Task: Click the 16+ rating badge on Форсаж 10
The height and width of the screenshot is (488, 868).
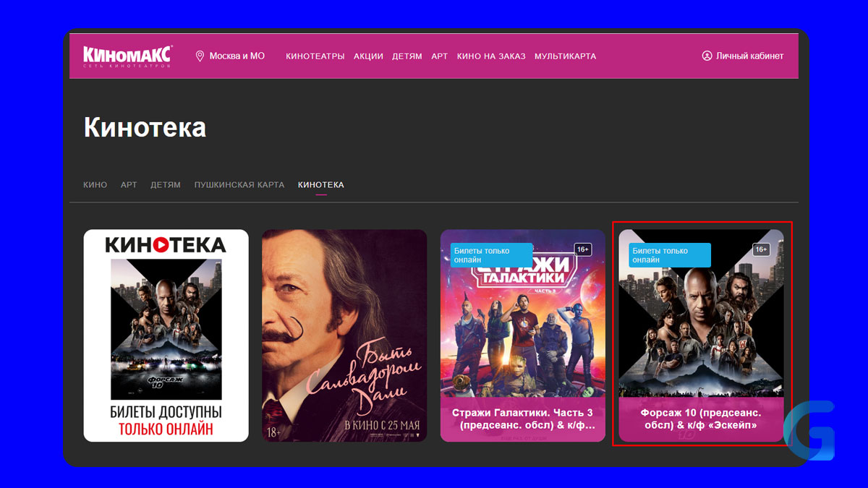Action: [x=761, y=249]
